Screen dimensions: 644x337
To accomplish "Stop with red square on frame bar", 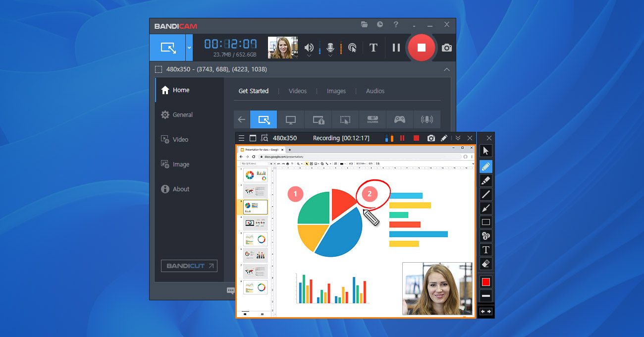I will 416,138.
